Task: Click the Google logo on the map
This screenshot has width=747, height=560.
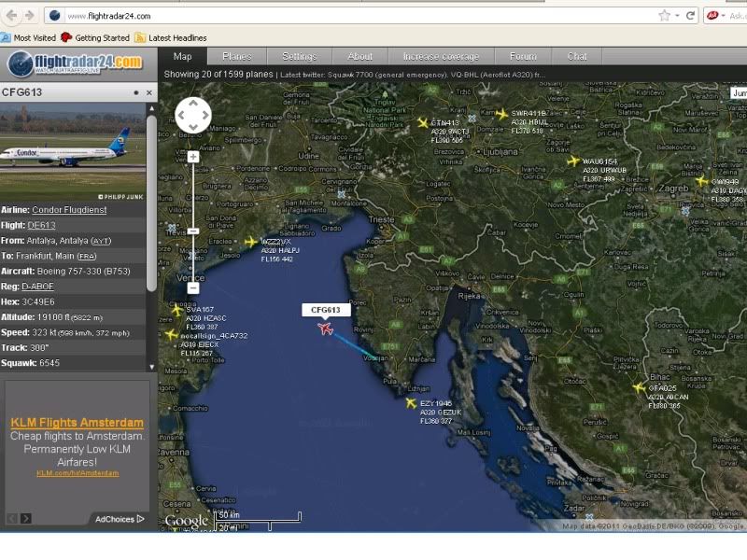Action: point(186,521)
